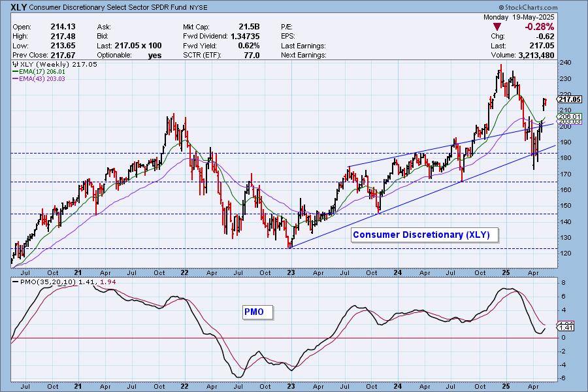Click the 'Ask:' label

pos(104,27)
